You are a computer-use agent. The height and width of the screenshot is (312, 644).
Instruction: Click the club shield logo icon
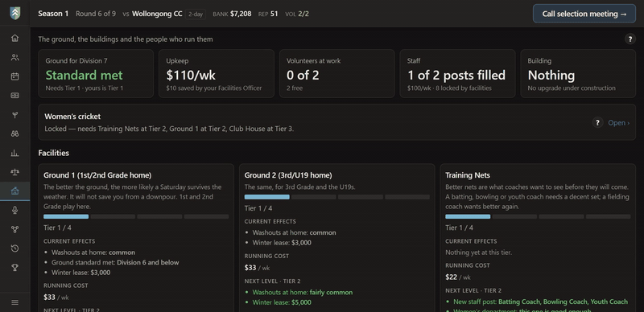(14, 14)
